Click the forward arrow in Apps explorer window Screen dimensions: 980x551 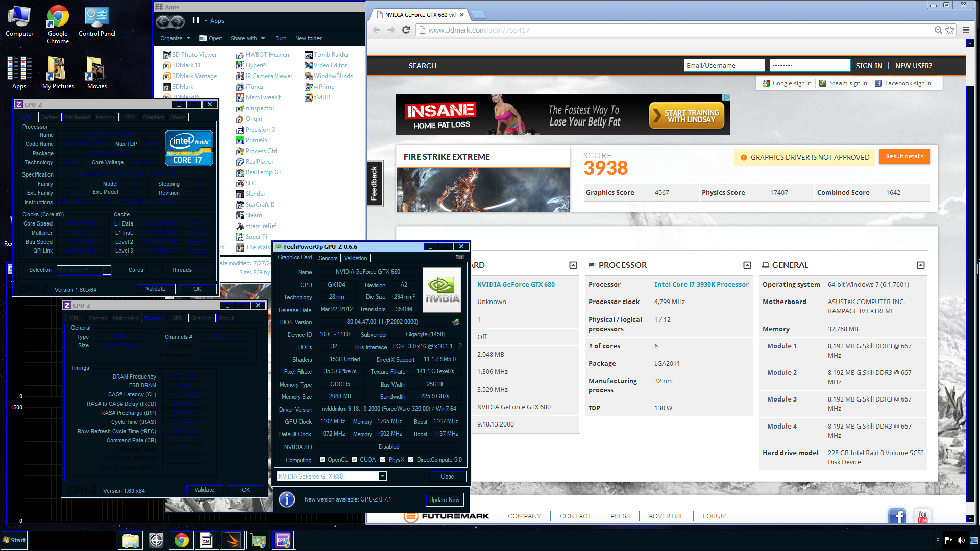(x=177, y=21)
